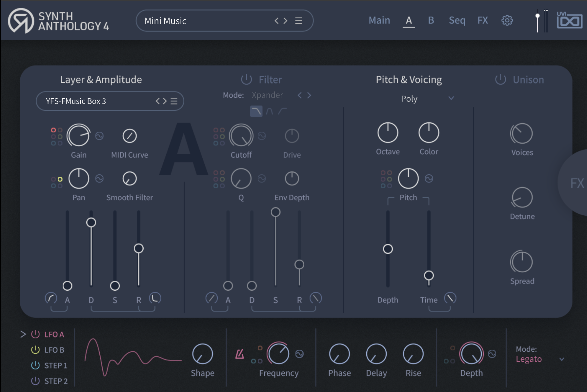Select the high-pass filter shape icon
The height and width of the screenshot is (392, 587).
(282, 111)
